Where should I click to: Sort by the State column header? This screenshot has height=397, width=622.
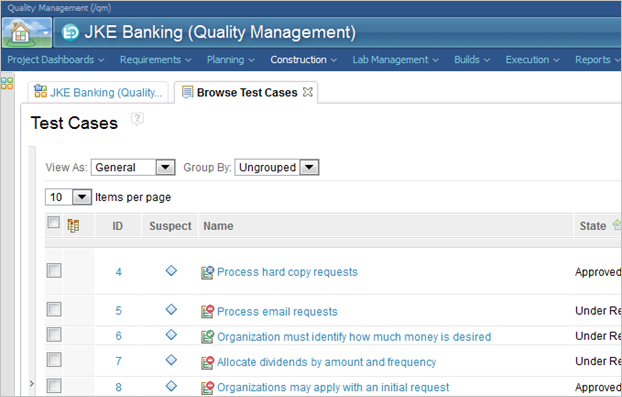593,226
